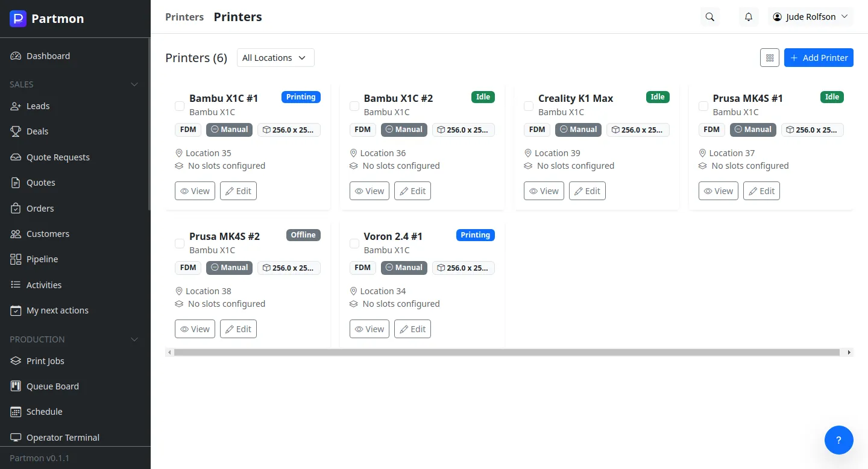This screenshot has width=868, height=469.
Task: Edit the Bambu X1C #2 printer
Action: tap(412, 191)
